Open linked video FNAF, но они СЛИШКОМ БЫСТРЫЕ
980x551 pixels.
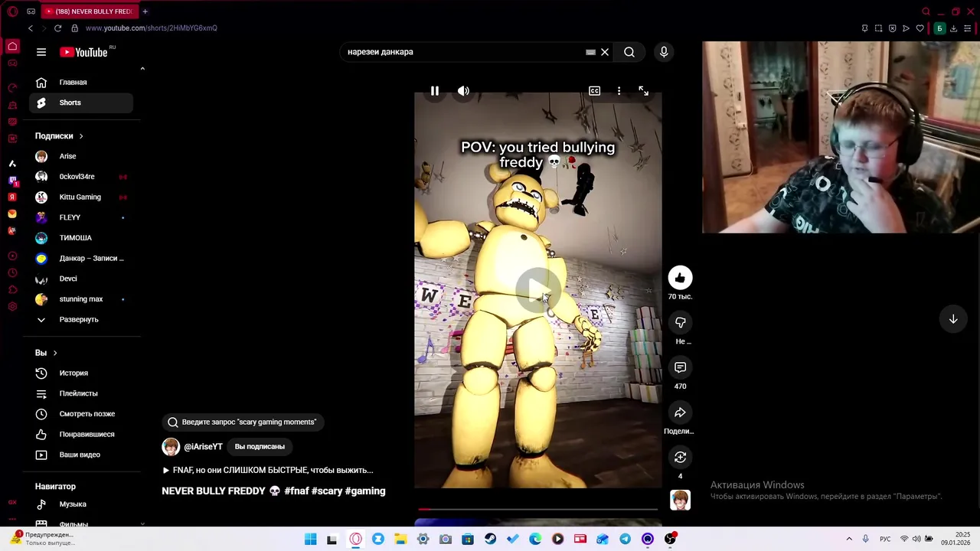tap(268, 471)
